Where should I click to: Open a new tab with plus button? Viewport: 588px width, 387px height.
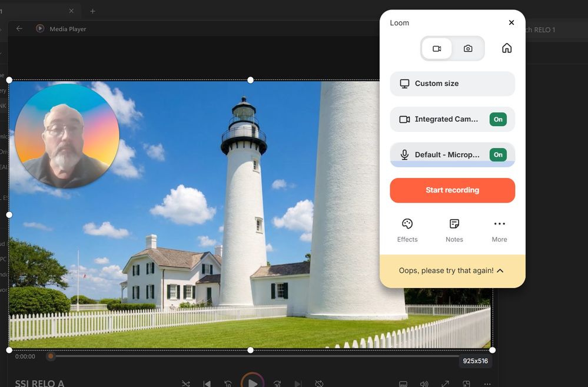[92, 11]
